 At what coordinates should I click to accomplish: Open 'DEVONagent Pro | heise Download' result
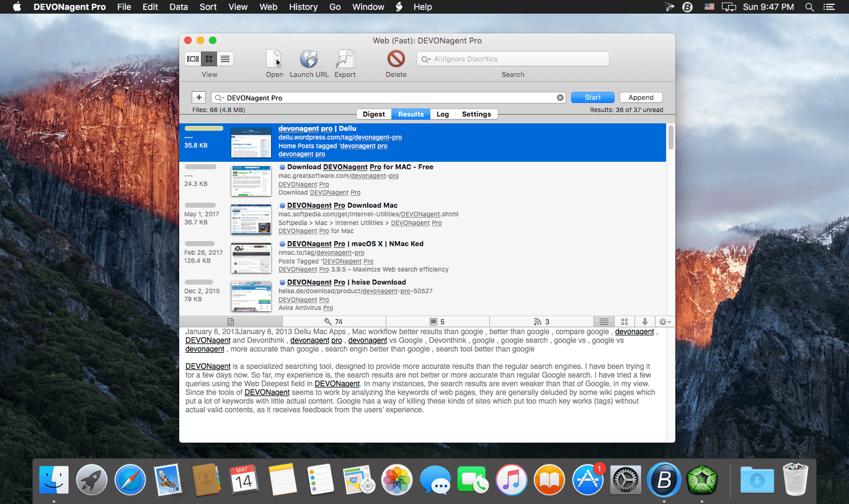(x=422, y=296)
